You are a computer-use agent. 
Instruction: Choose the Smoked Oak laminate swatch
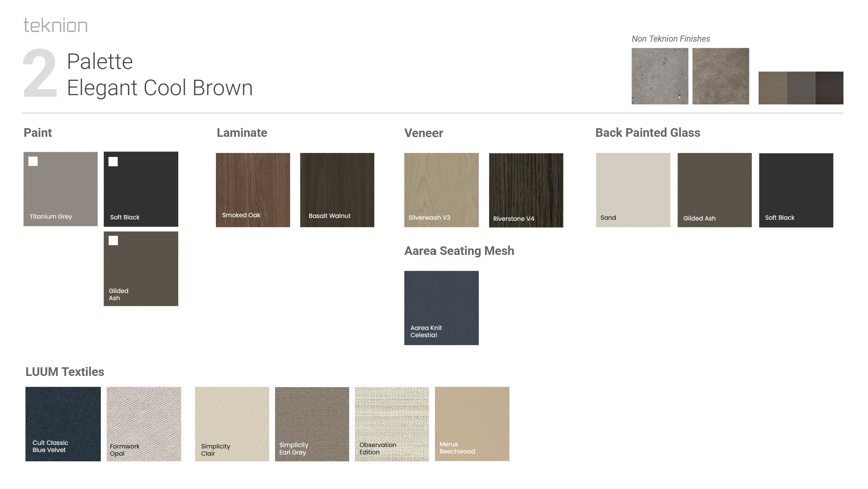[253, 190]
